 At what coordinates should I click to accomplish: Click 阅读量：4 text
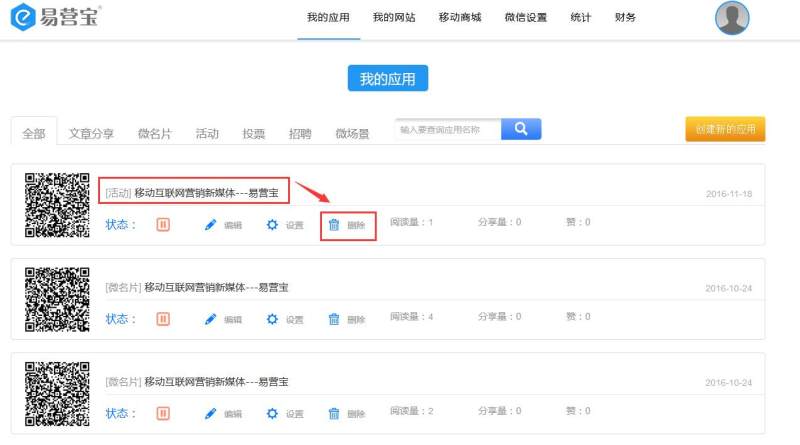[x=412, y=316]
